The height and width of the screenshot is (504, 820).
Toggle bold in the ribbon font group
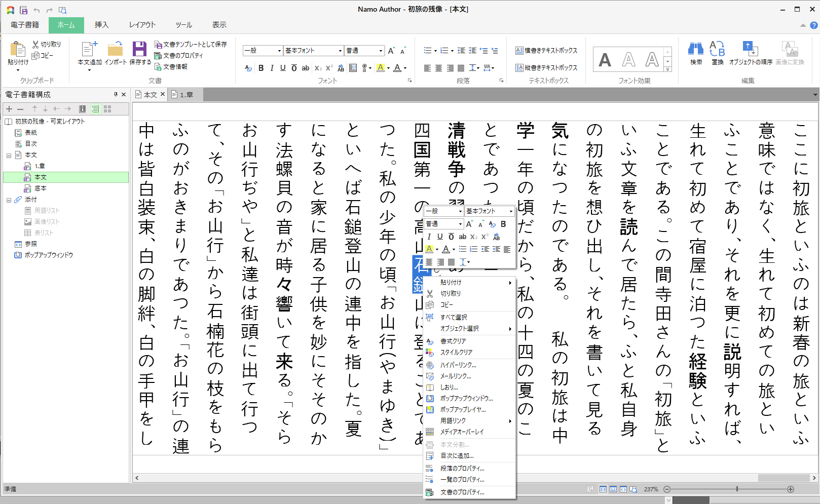pos(261,68)
